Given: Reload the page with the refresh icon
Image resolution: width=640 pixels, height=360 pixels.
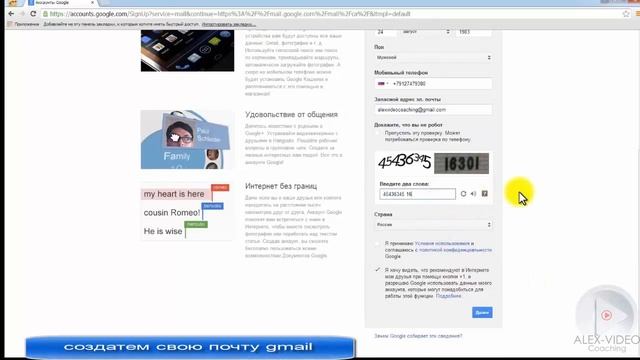Looking at the screenshot, I should [33, 14].
